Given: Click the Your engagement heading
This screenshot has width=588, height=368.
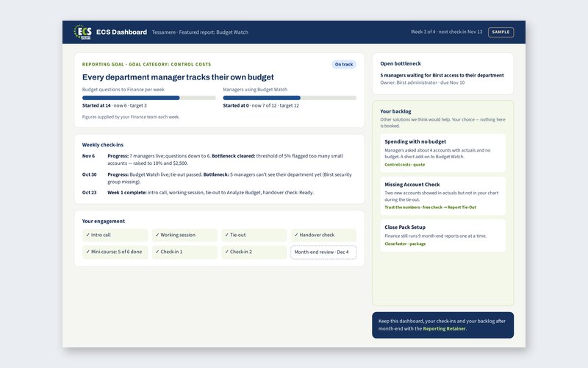Looking at the screenshot, I should [104, 222].
